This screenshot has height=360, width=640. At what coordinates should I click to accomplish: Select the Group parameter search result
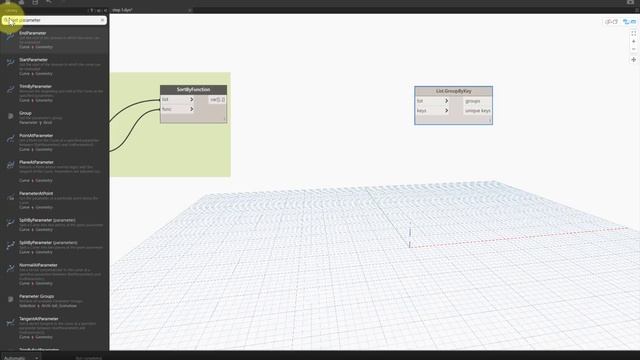(54, 118)
